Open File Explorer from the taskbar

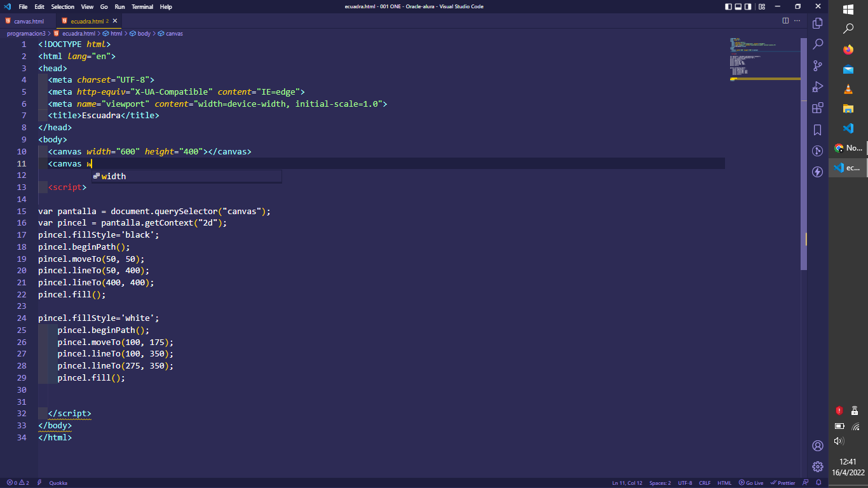click(848, 108)
